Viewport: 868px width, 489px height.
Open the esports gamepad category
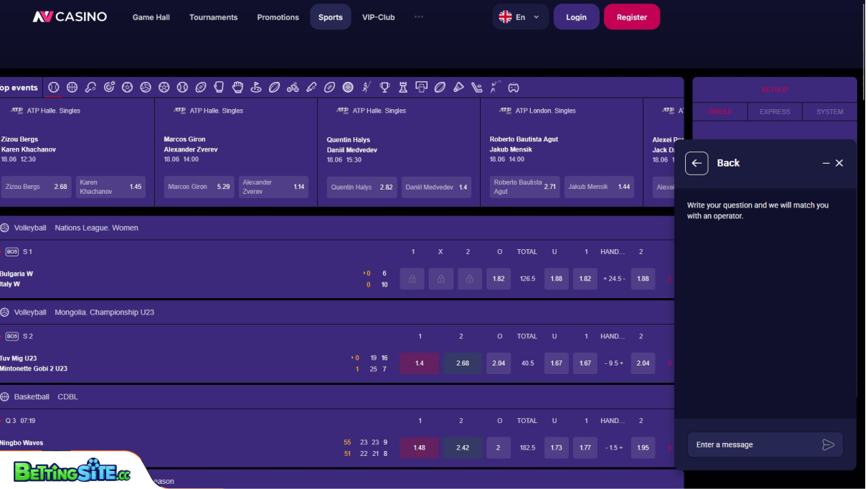pyautogui.click(x=514, y=88)
